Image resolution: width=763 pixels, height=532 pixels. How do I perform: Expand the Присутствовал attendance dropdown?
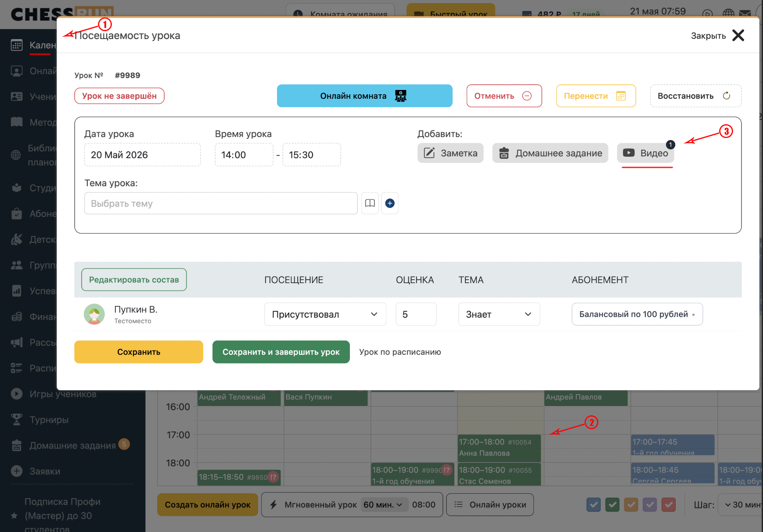tap(325, 314)
